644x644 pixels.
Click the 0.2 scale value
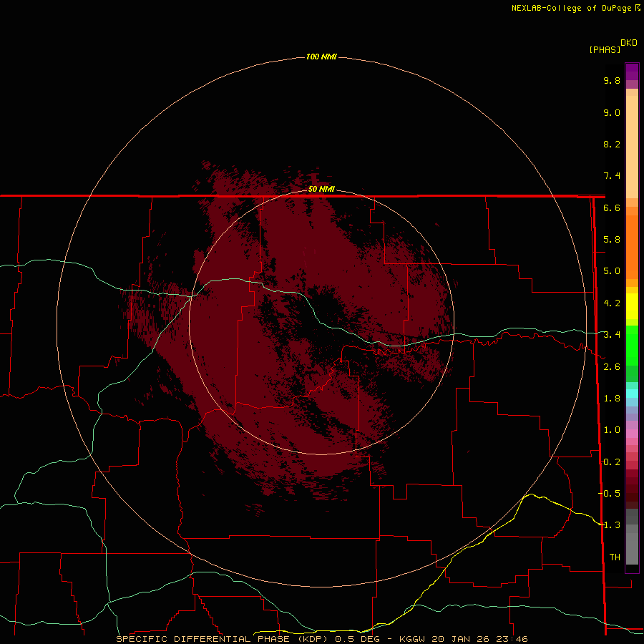coord(612,462)
